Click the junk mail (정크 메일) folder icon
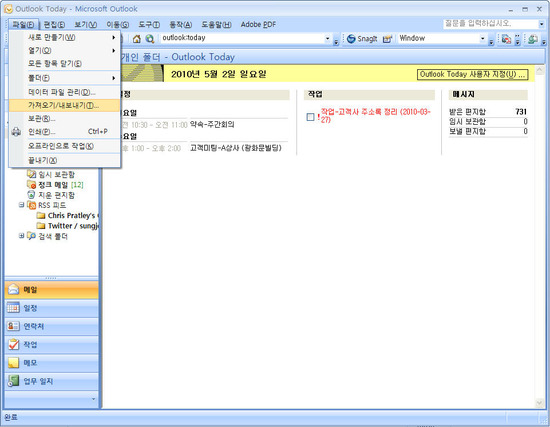 coord(32,185)
